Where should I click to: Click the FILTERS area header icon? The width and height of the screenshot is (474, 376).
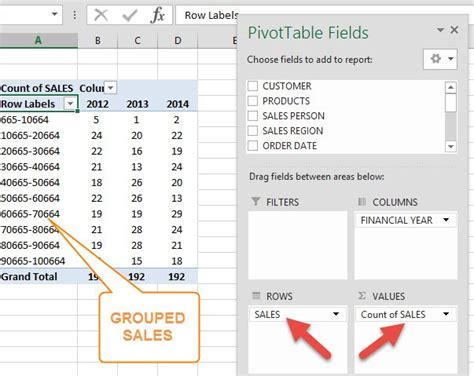coord(256,202)
